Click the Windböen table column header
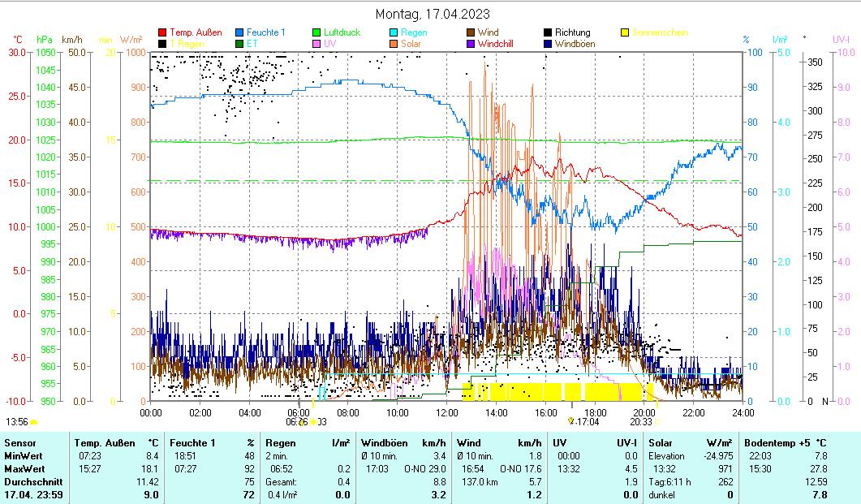 tap(385, 443)
